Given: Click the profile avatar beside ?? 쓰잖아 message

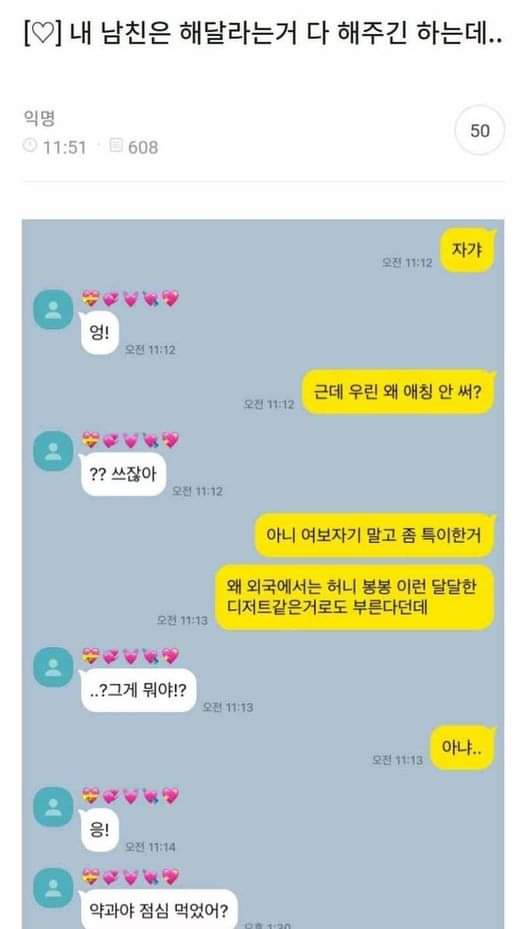Looking at the screenshot, I should (53, 451).
